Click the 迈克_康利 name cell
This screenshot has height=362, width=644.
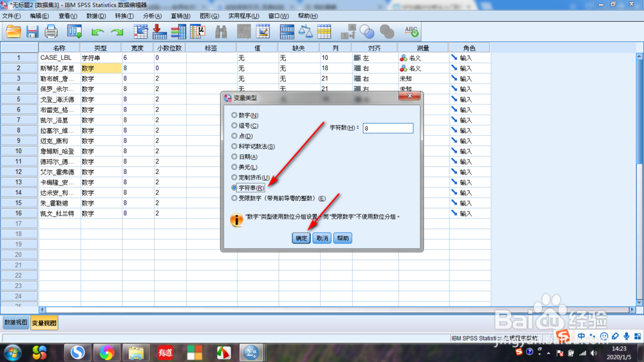[x=59, y=141]
